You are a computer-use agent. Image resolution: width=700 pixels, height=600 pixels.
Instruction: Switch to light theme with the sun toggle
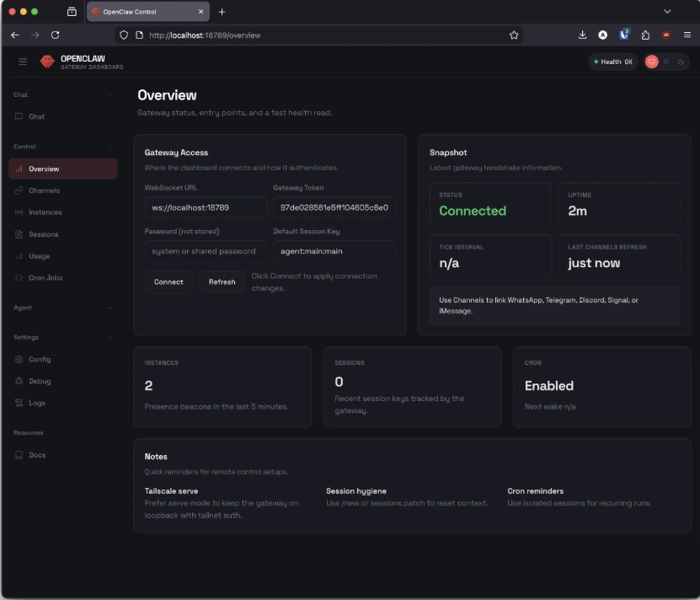coord(666,62)
